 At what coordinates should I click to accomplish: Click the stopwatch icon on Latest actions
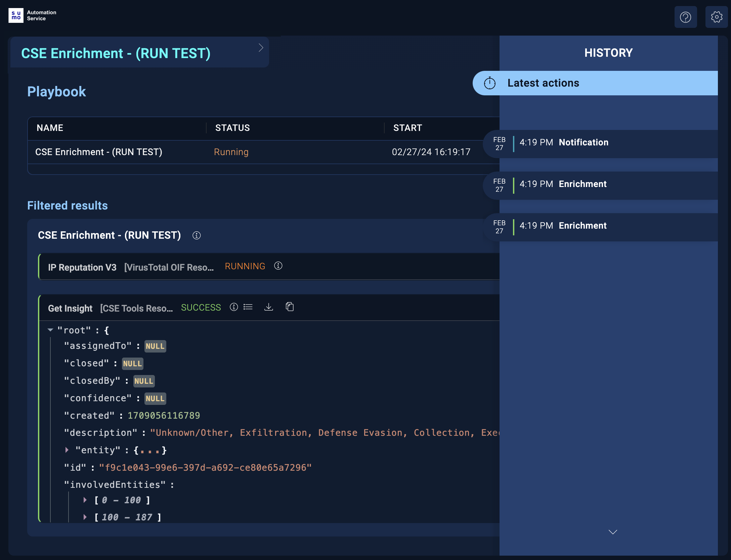(x=490, y=83)
